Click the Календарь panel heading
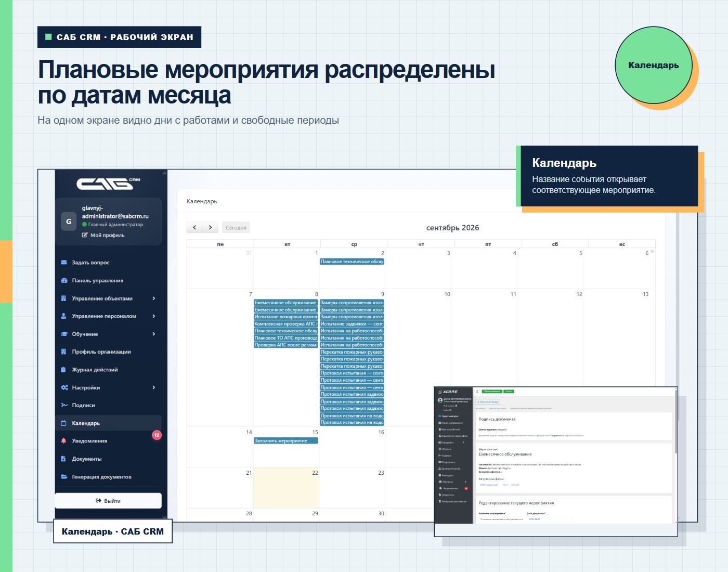Viewport: 728px width, 572px height. click(202, 201)
